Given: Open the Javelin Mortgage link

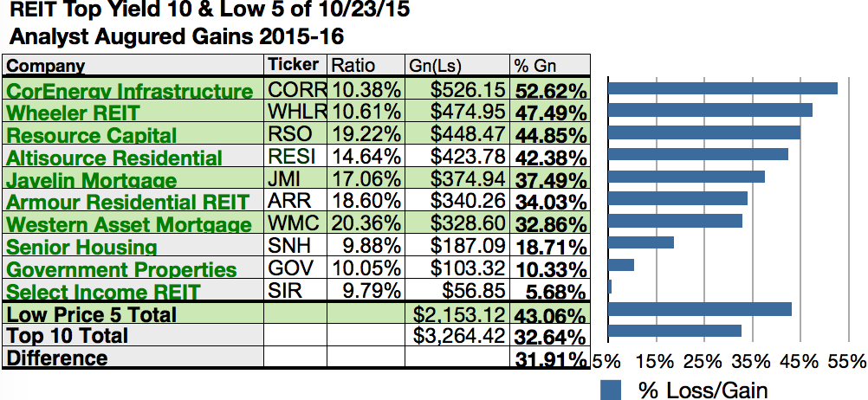Looking at the screenshot, I should point(92,180).
